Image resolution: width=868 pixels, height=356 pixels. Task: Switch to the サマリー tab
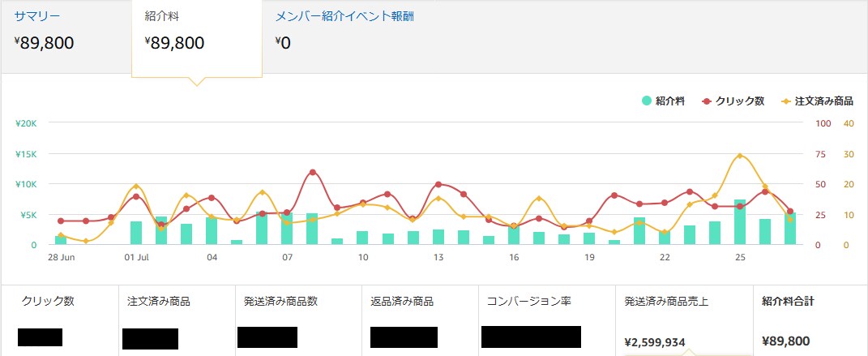(37, 16)
